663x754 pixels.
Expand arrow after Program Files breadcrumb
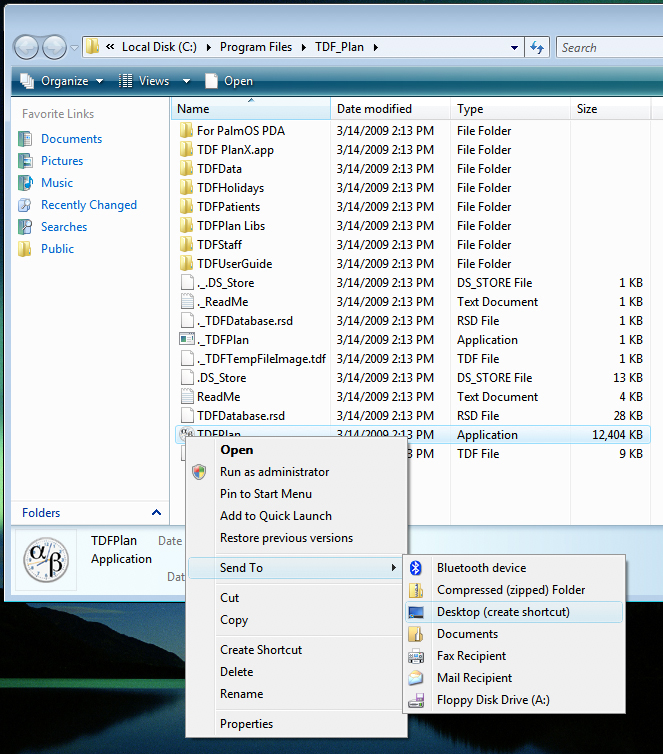point(304,47)
